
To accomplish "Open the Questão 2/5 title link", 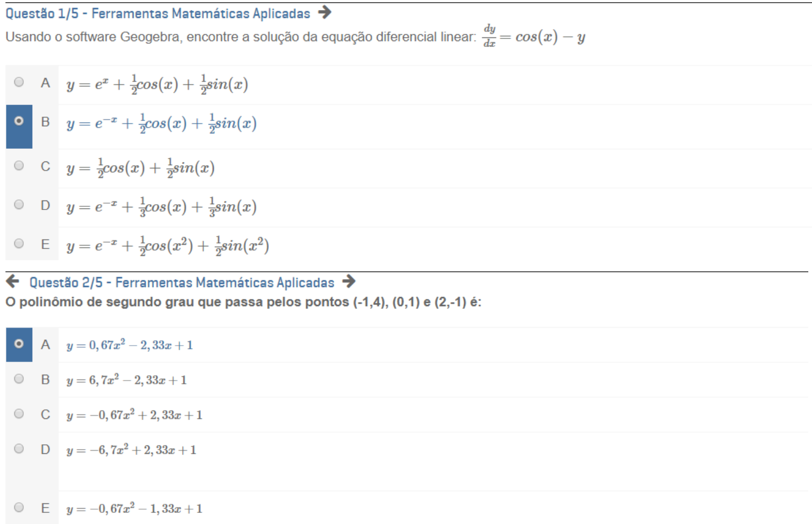I will (182, 283).
